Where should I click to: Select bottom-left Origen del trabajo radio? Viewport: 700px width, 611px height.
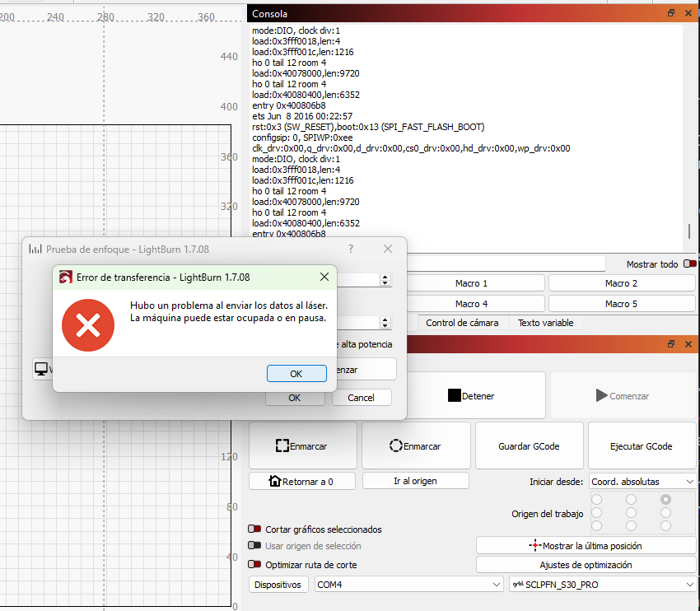tap(597, 525)
